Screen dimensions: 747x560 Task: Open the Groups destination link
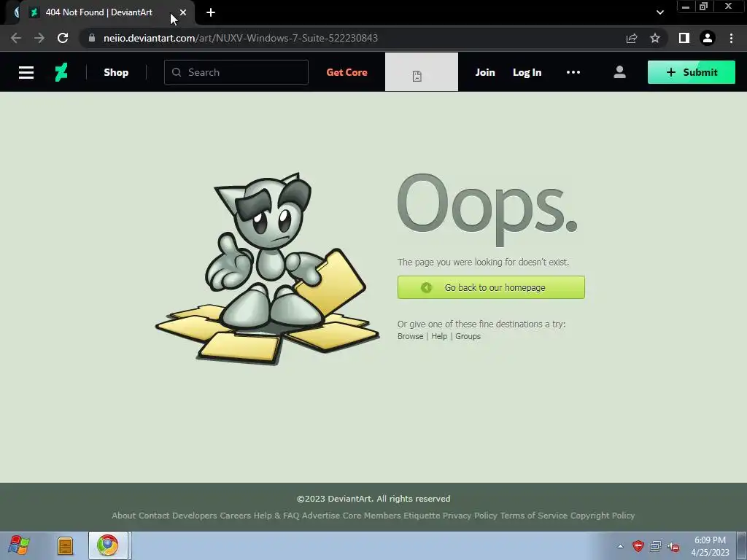(x=468, y=336)
